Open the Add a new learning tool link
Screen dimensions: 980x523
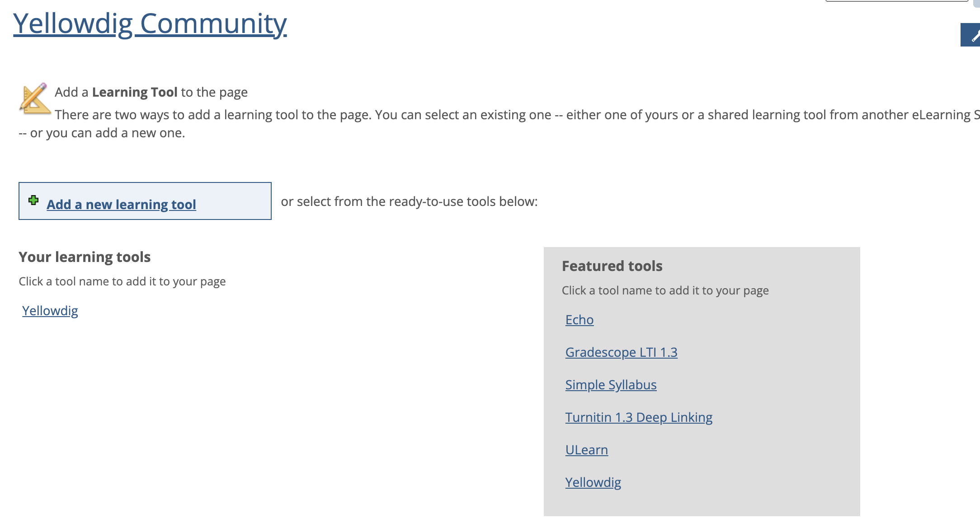point(121,205)
